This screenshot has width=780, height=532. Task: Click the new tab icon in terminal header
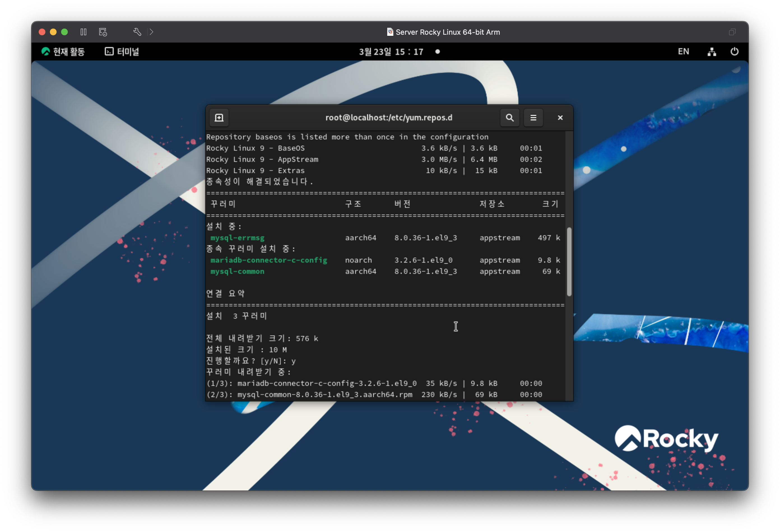pyautogui.click(x=219, y=118)
